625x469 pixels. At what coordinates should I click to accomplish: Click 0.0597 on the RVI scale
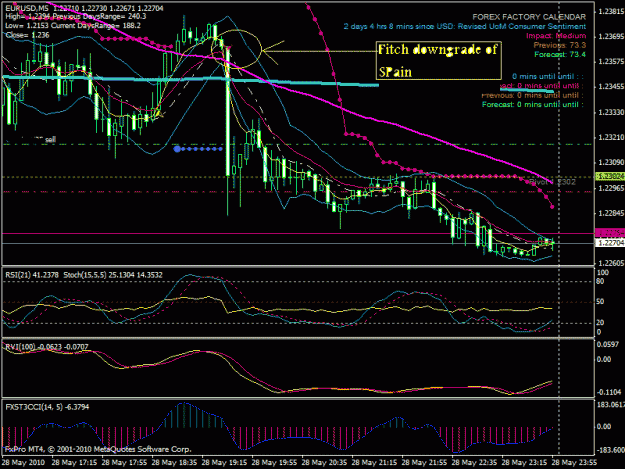[608, 345]
